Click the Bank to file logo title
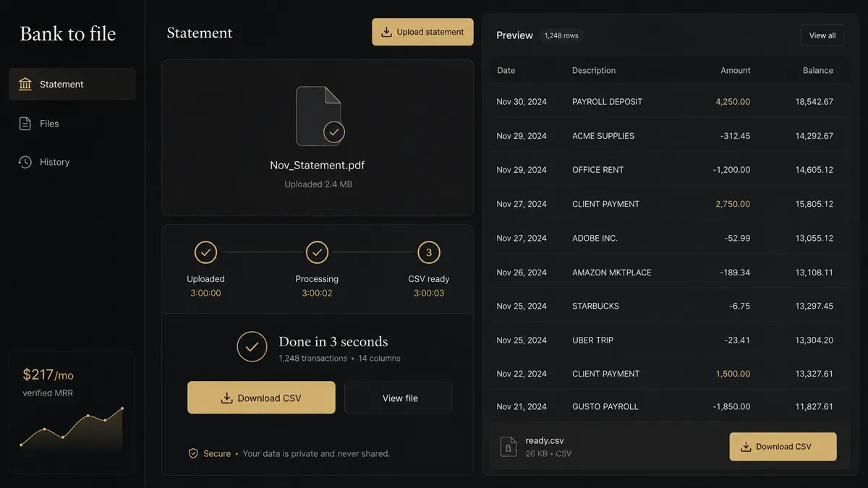This screenshot has height=488, width=868. click(68, 34)
